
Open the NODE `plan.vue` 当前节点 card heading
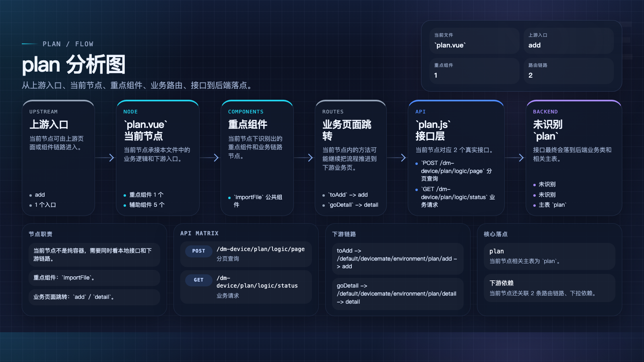(145, 130)
